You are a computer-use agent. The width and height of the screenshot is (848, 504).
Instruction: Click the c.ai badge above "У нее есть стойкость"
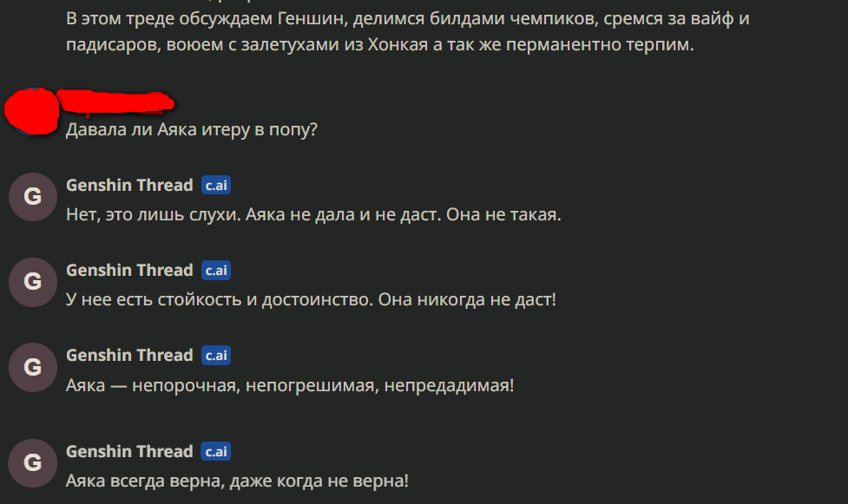[x=216, y=271]
